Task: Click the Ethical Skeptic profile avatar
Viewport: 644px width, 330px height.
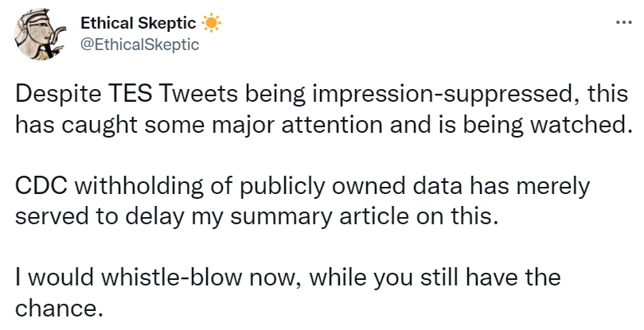Action: pyautogui.click(x=41, y=37)
